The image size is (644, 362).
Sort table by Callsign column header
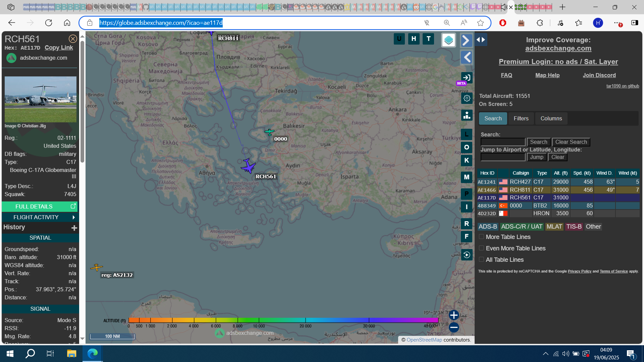(521, 173)
